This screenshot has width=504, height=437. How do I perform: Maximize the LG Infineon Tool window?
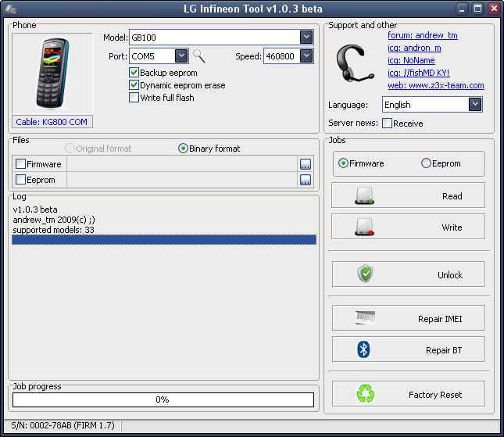pyautogui.click(x=477, y=9)
